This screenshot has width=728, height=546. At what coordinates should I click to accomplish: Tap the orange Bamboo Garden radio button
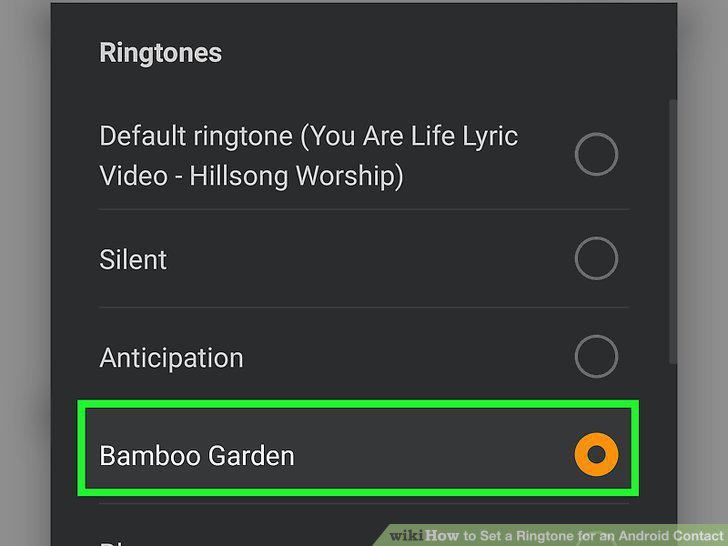coord(596,454)
